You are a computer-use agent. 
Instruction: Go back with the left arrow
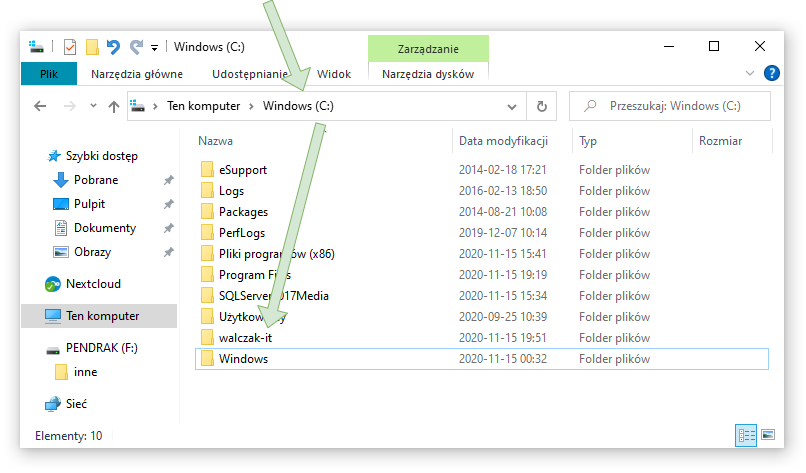[x=40, y=106]
